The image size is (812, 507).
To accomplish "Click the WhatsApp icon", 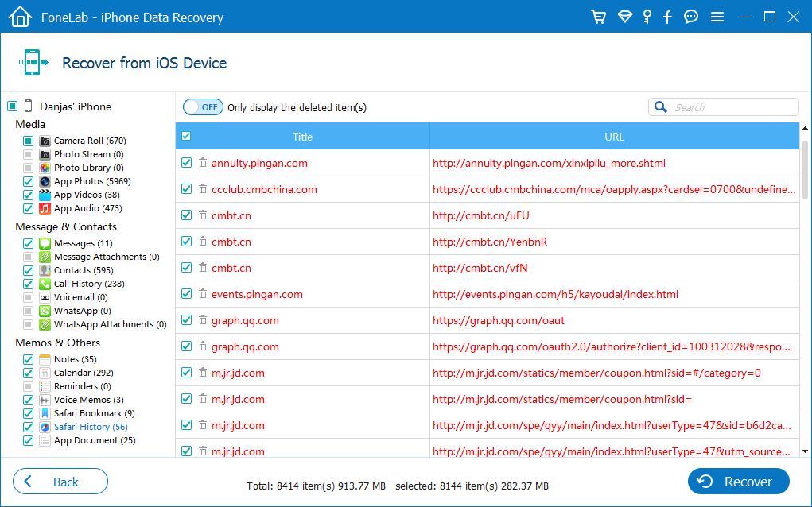I will [x=45, y=311].
